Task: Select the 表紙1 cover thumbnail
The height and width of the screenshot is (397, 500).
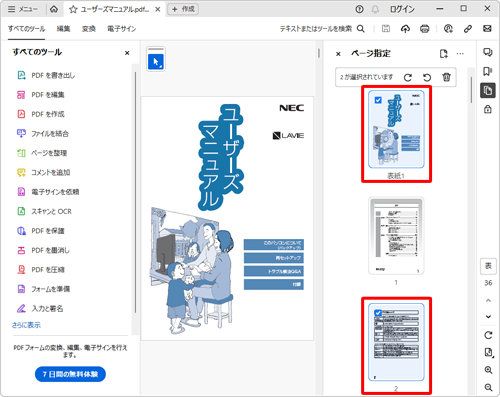Action: [396, 129]
